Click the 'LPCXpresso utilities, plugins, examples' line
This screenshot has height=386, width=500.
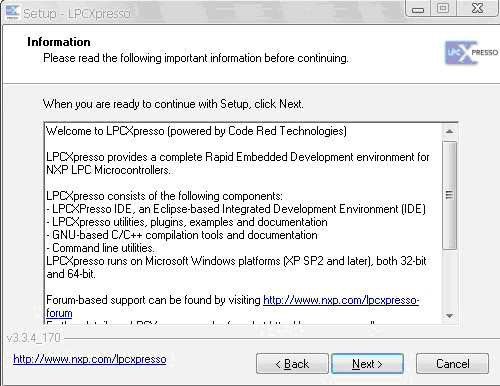[187, 222]
